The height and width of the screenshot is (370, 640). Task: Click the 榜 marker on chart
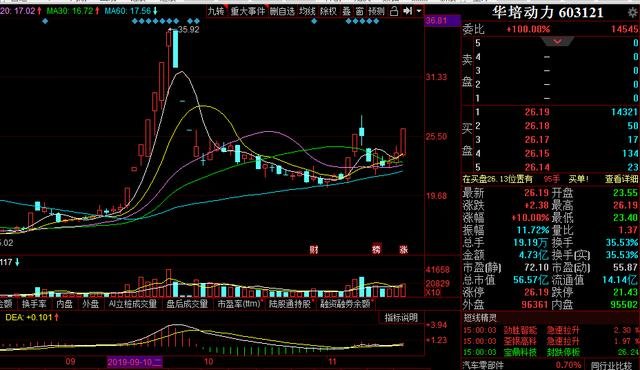(376, 249)
